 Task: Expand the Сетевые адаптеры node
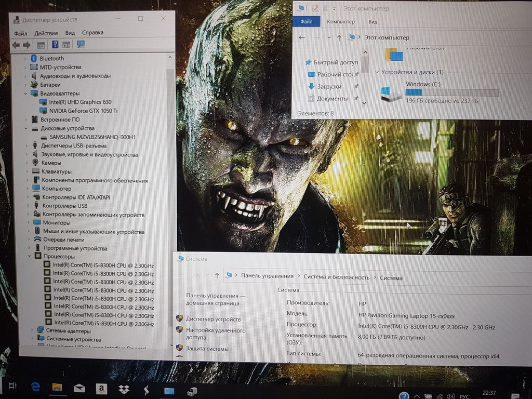tap(32, 330)
